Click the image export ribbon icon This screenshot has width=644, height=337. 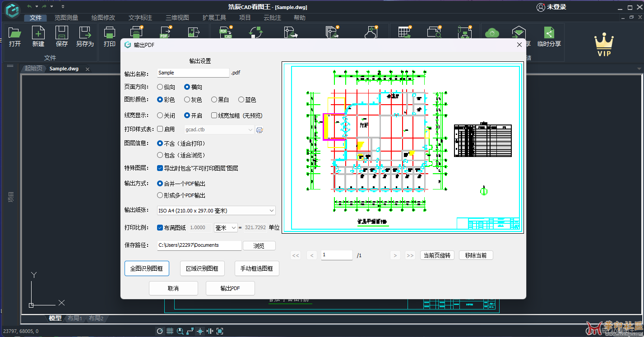tap(194, 32)
